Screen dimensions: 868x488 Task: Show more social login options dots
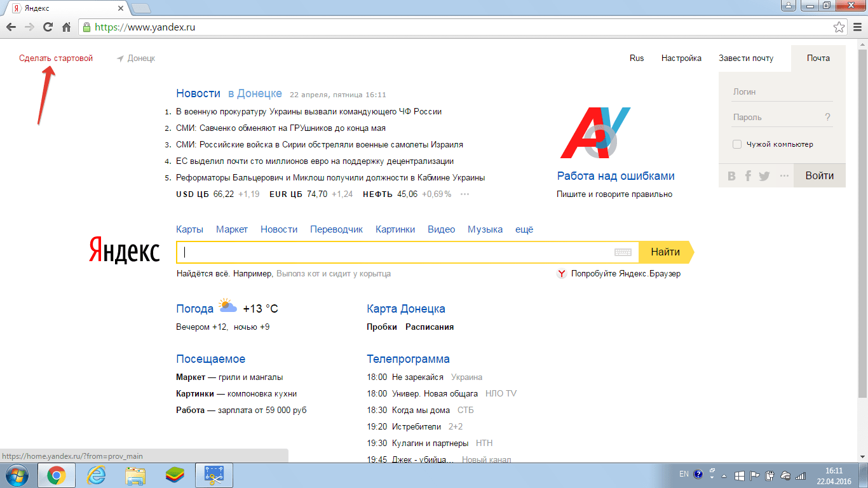[784, 176]
